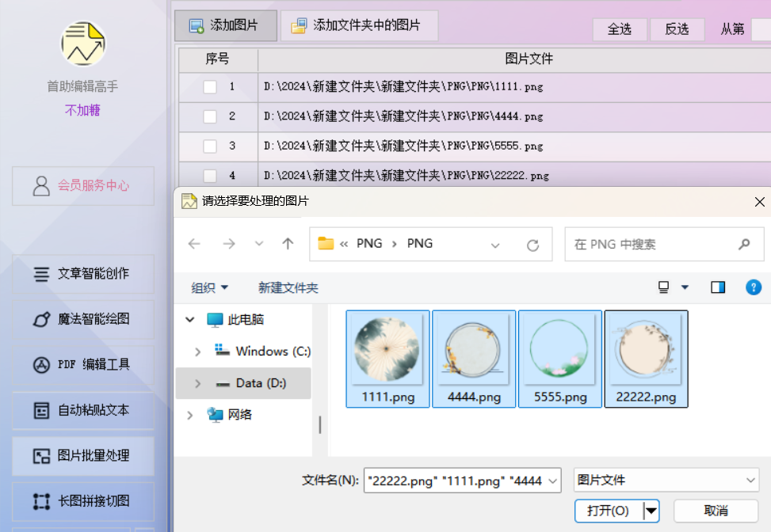The image size is (771, 532).
Task: Check the box for row 5555.png
Action: (x=210, y=146)
